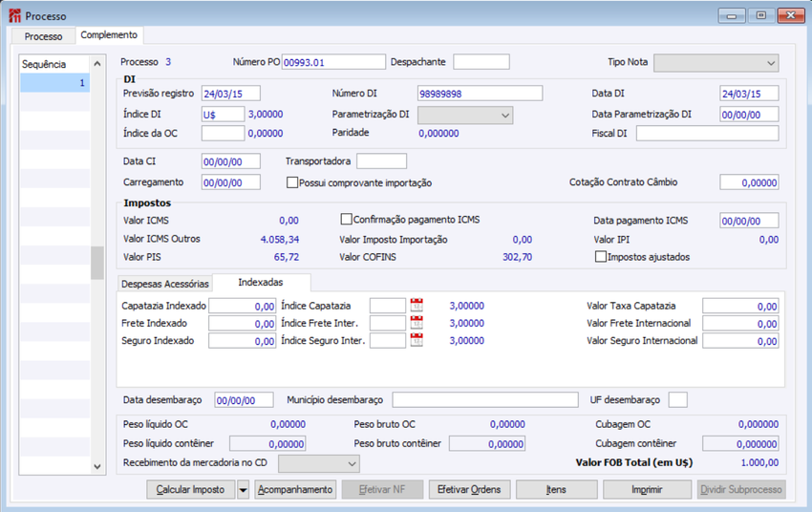Click the Valor FOB Total value 1.000,00
The width and height of the screenshot is (812, 512).
point(759,463)
